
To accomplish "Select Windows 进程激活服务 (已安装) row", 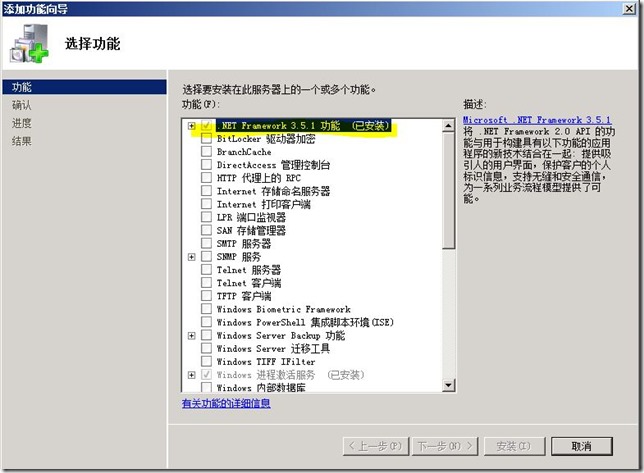I will (290, 375).
